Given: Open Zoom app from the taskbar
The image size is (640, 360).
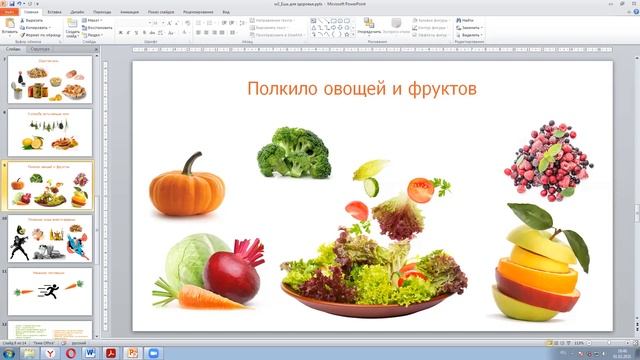Looking at the screenshot, I should pos(153,353).
